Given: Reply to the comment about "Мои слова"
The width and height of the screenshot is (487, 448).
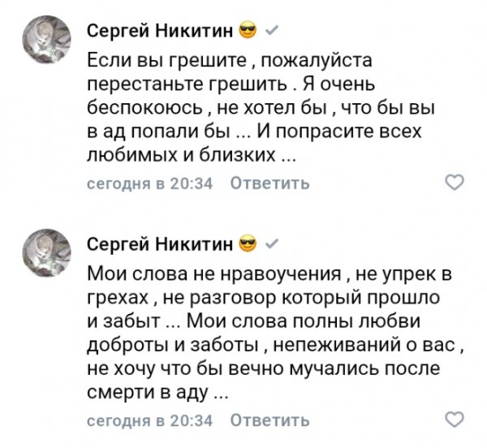Looking at the screenshot, I should pos(269,420).
